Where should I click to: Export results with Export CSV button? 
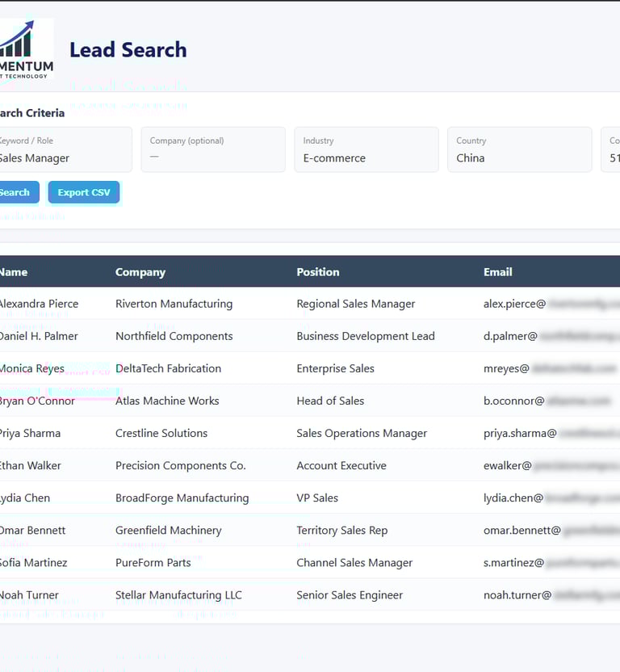[x=83, y=192]
